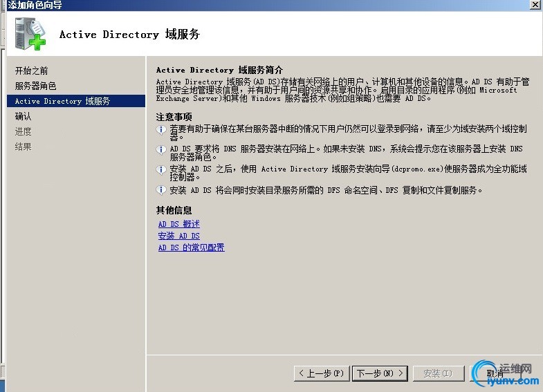Select 确认 step in the sidebar
543x392 pixels.
pyautogui.click(x=24, y=116)
